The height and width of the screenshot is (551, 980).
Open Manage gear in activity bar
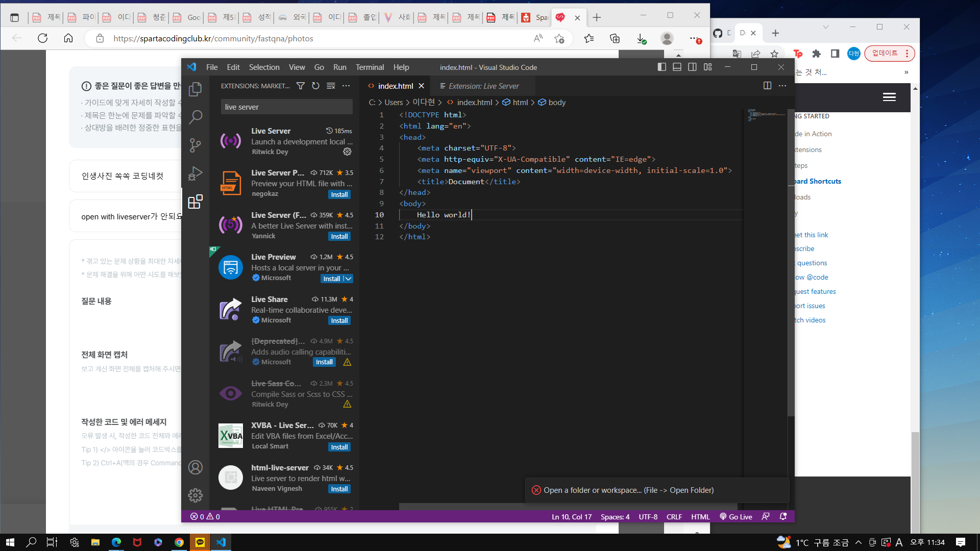(x=195, y=495)
